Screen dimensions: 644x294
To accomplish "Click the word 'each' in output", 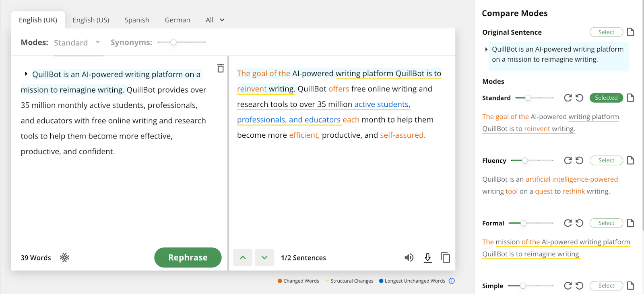I will (351, 120).
